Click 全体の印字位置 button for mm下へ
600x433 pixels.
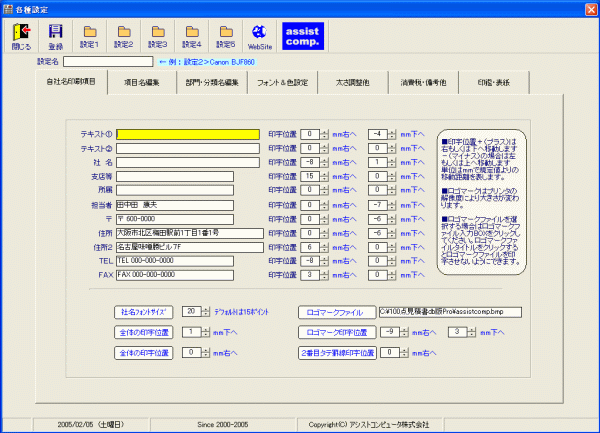pos(144,332)
